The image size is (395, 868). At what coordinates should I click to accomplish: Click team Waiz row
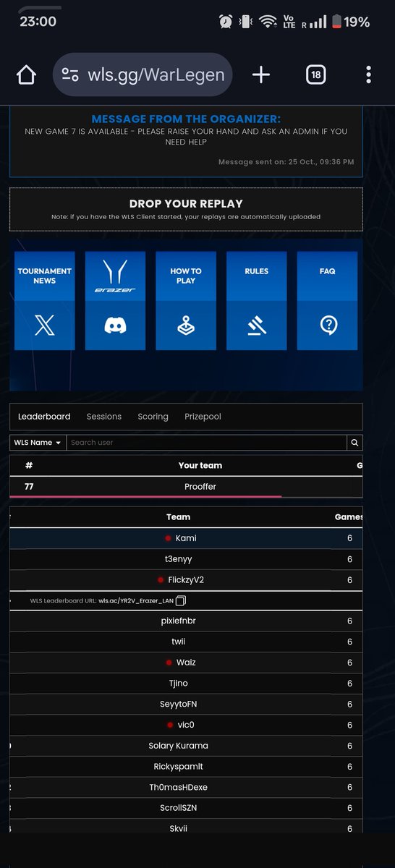click(x=186, y=663)
